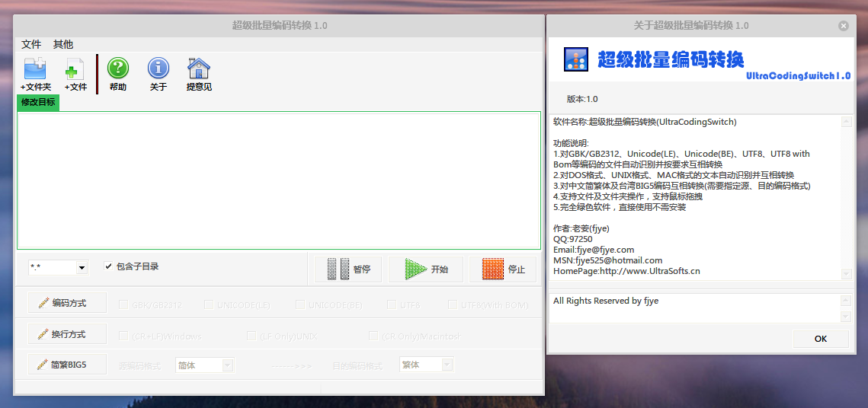Screen dimensions: 868x408
Task: Click the 换行方式 button
Action: 67,334
